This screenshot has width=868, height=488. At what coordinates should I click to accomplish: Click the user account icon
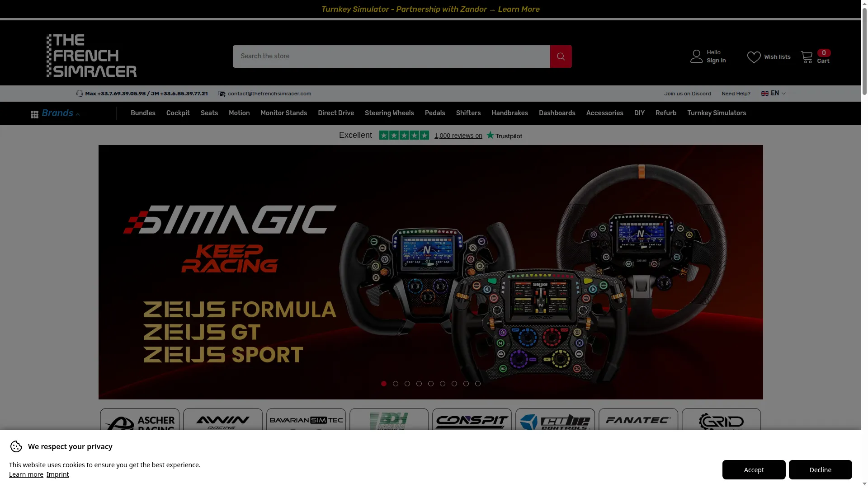pos(696,56)
